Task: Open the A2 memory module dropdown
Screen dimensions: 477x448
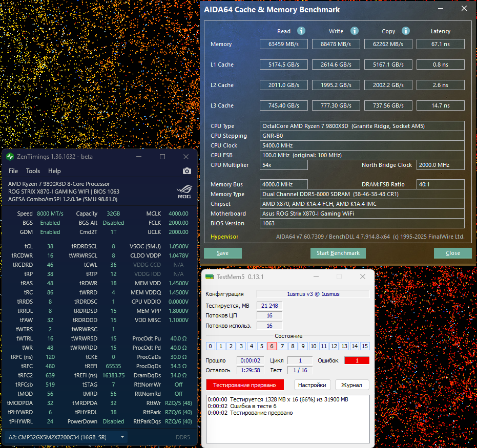Action: coord(67,437)
